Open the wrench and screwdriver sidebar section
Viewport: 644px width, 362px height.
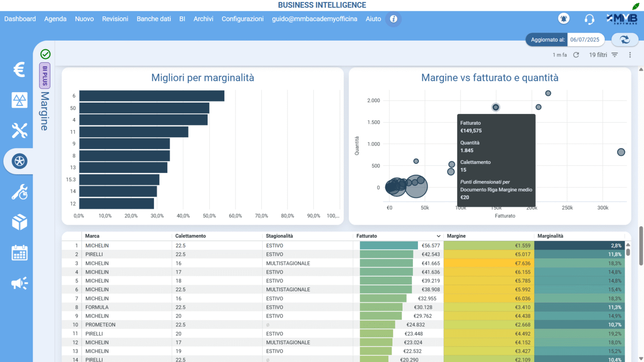19,131
